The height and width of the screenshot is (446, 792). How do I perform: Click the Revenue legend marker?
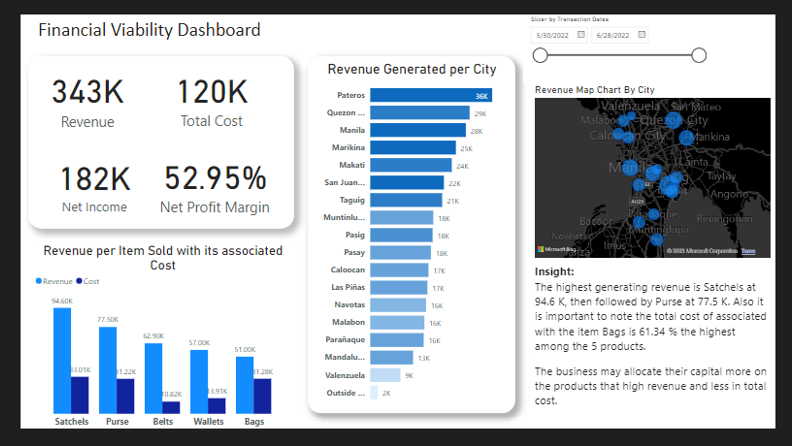40,281
